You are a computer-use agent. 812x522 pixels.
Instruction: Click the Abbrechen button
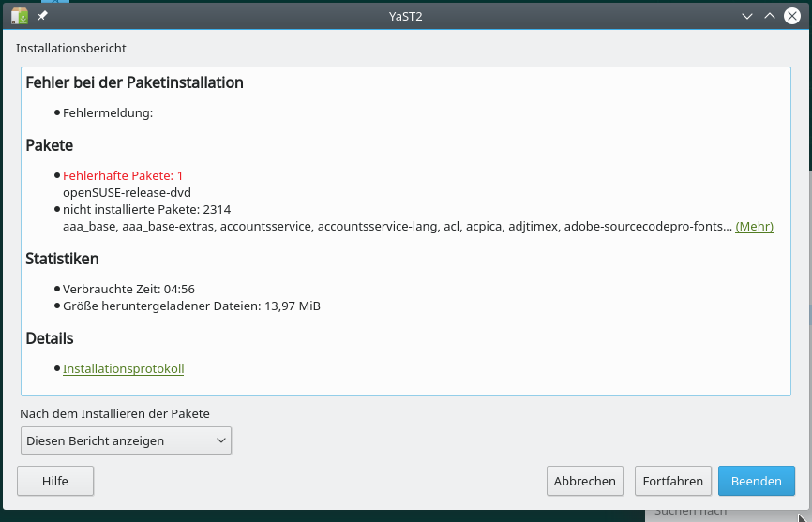tap(585, 481)
